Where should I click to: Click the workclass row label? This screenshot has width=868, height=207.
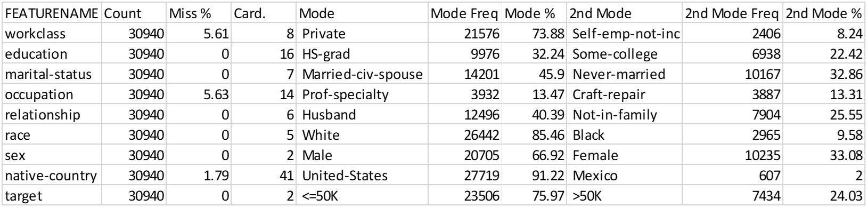coord(52,34)
